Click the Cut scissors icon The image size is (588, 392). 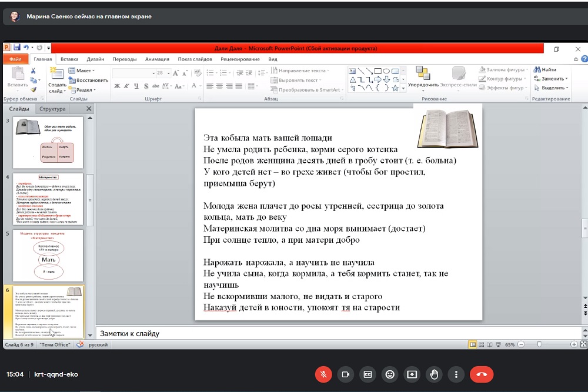pos(34,71)
